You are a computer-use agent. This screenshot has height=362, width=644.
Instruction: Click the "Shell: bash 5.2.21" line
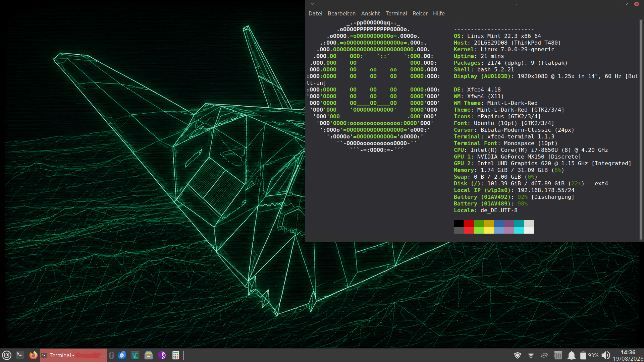(484, 70)
